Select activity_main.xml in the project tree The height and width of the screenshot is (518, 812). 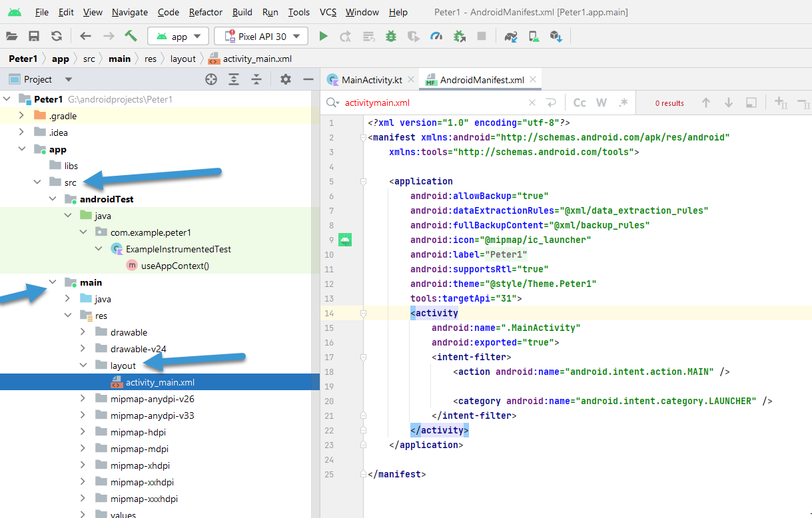pos(160,382)
